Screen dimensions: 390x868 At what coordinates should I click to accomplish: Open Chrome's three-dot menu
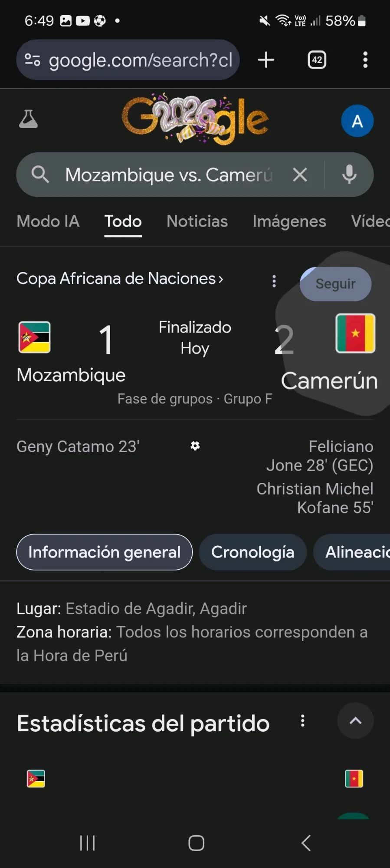click(365, 59)
